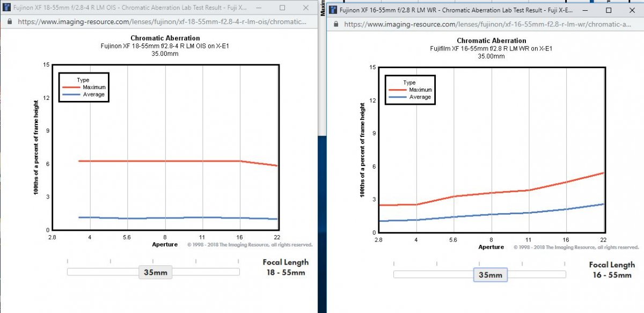Click "Focal Length 16 - 55mm" label

point(612,270)
